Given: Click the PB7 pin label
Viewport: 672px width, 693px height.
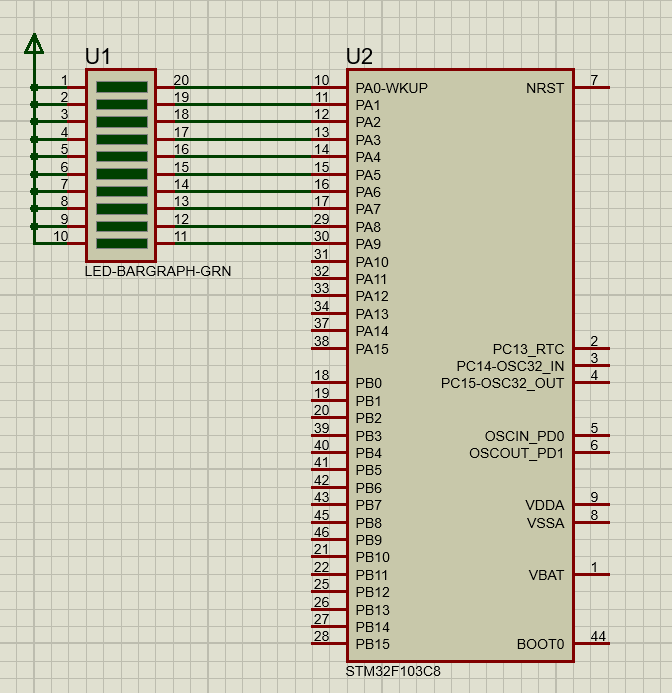Looking at the screenshot, I should coord(369,505).
